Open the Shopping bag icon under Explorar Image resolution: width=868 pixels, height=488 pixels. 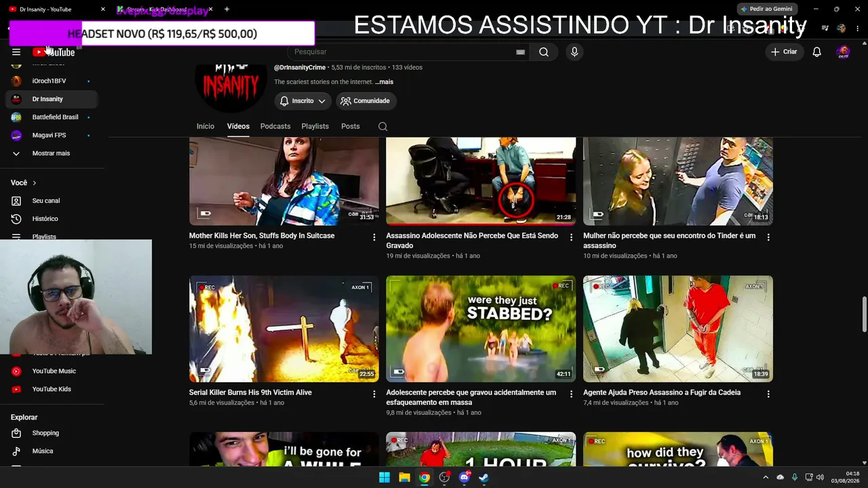[16, 433]
